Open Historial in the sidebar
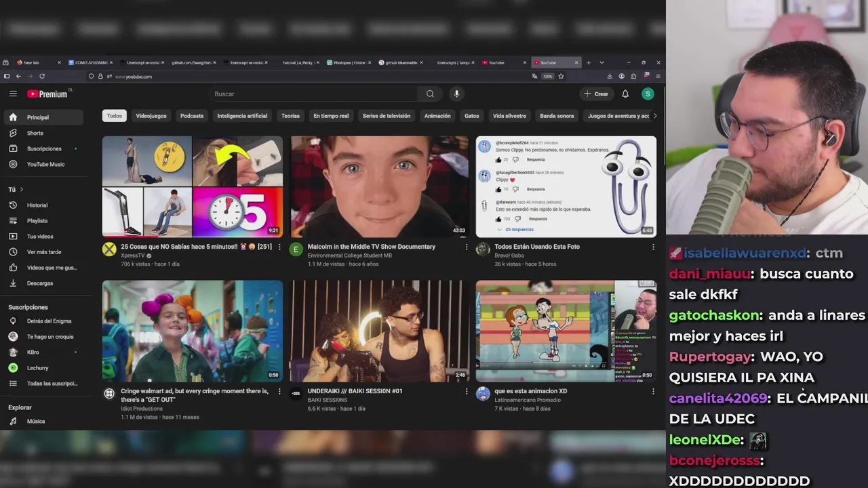Screen dimensions: 868x488 pyautogui.click(x=43, y=205)
